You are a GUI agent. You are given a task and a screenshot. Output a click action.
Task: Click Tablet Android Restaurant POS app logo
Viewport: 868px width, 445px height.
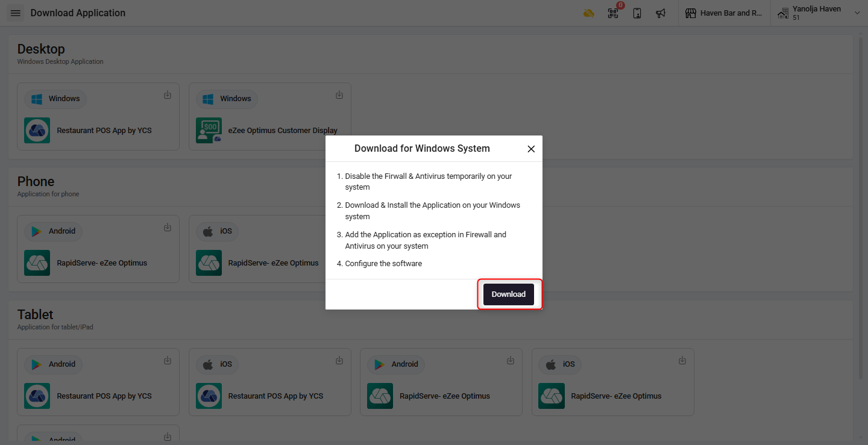37,396
